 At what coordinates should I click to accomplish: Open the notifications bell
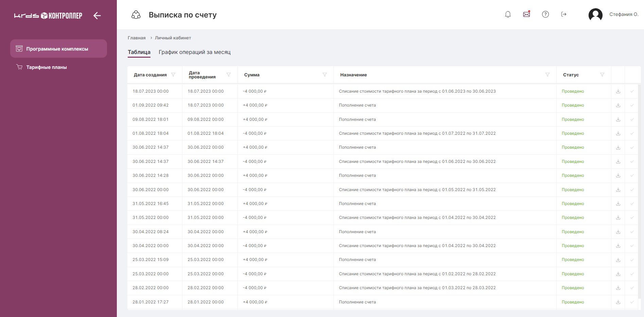coord(508,14)
